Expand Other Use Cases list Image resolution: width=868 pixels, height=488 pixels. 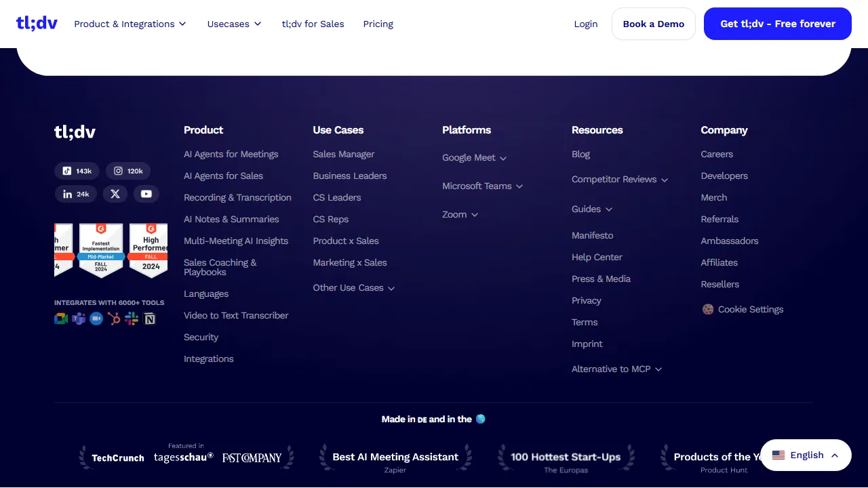[x=354, y=287]
